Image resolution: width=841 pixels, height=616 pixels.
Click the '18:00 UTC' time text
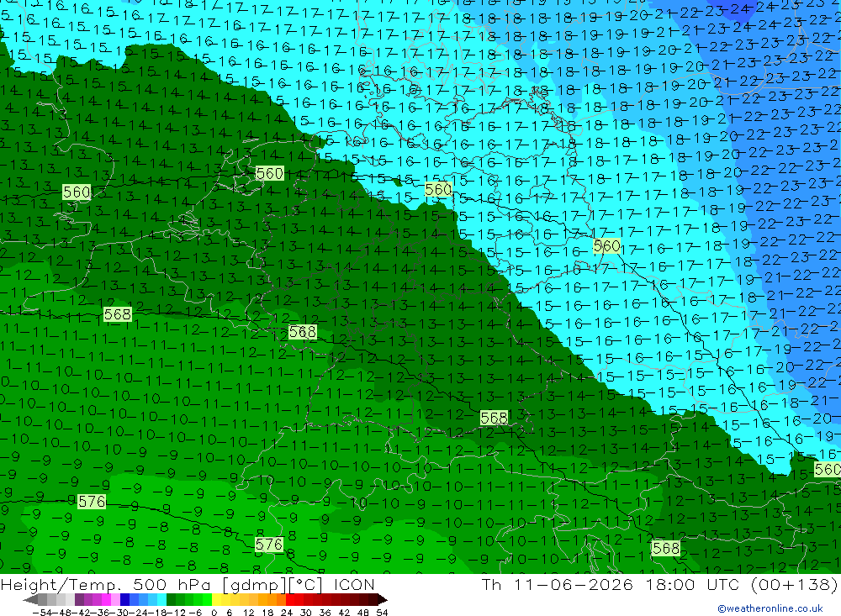[x=692, y=585]
